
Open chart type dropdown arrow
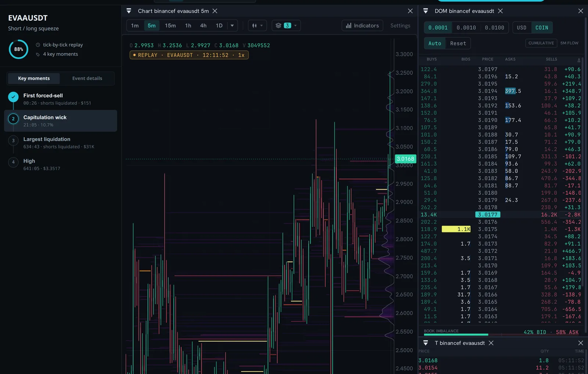[261, 26]
